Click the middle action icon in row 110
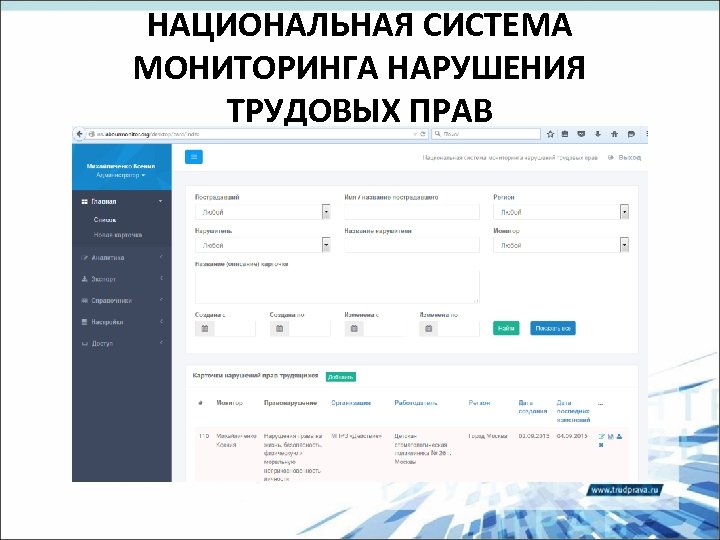 (x=611, y=436)
